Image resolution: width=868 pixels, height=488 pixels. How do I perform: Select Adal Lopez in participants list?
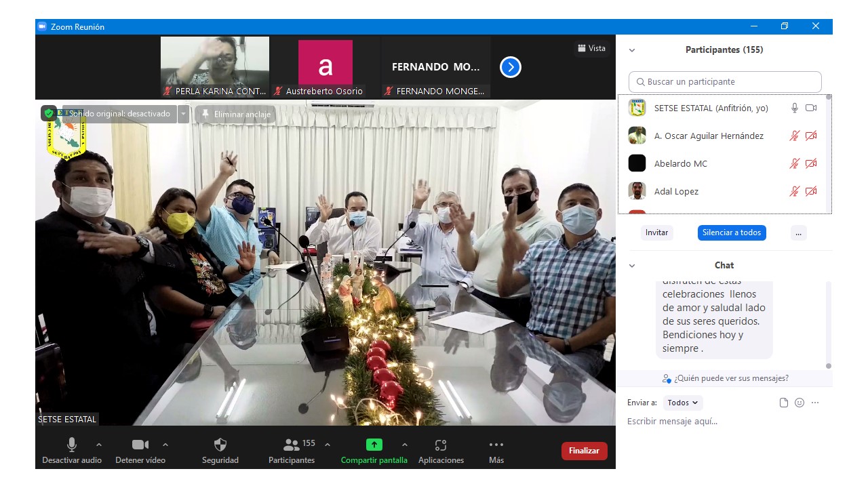[676, 192]
